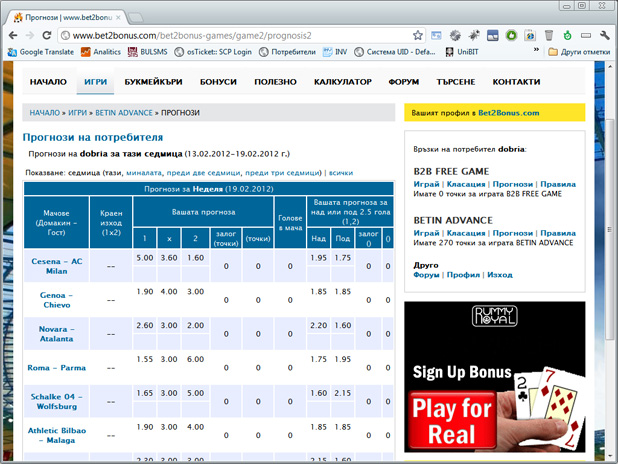Click Играй under B2B FREE GAME
Viewport: 618px width, 464px height.
pos(426,184)
